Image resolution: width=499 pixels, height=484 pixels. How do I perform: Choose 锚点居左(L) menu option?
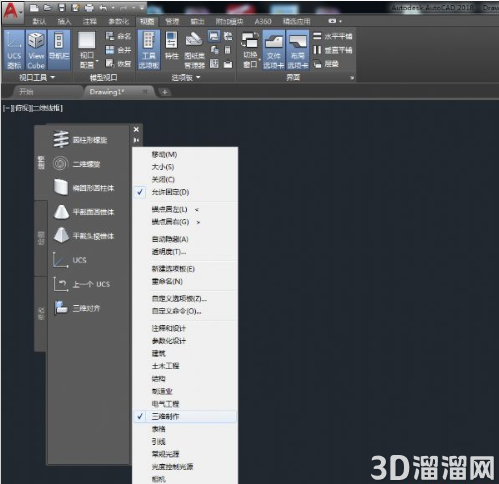pyautogui.click(x=185, y=209)
